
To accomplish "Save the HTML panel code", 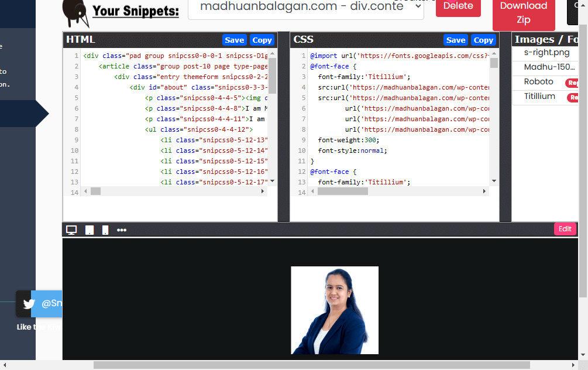I will pos(234,40).
